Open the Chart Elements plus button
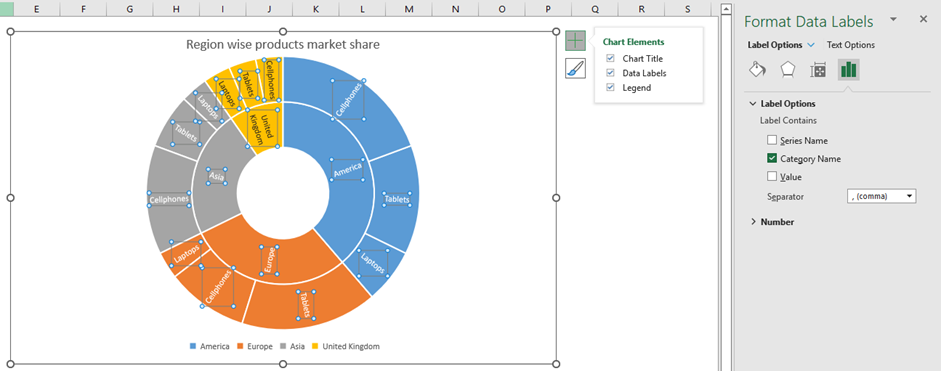 click(575, 40)
